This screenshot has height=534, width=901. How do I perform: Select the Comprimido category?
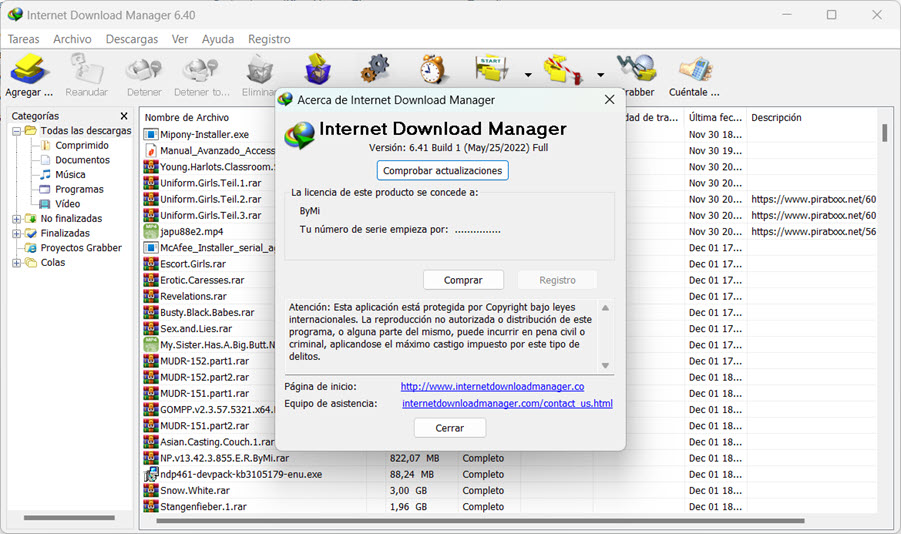[82, 145]
